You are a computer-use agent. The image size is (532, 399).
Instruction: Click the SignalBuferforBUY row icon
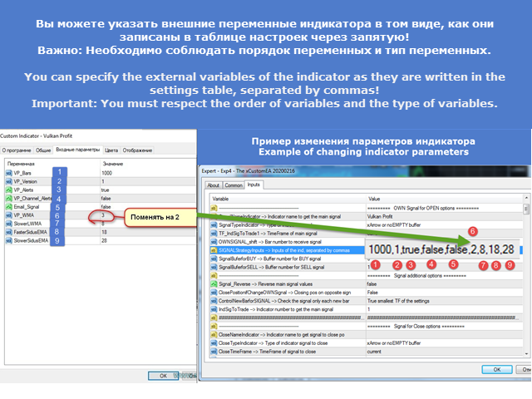coord(214,259)
